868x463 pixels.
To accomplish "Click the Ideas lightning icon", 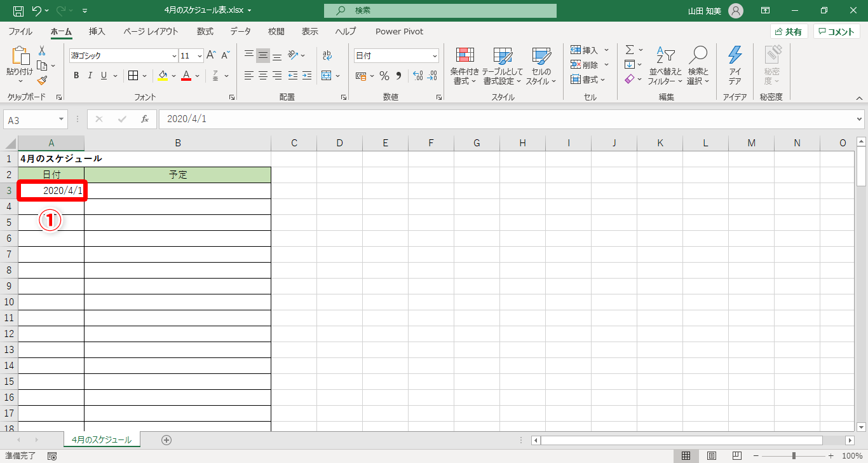I will click(x=735, y=66).
